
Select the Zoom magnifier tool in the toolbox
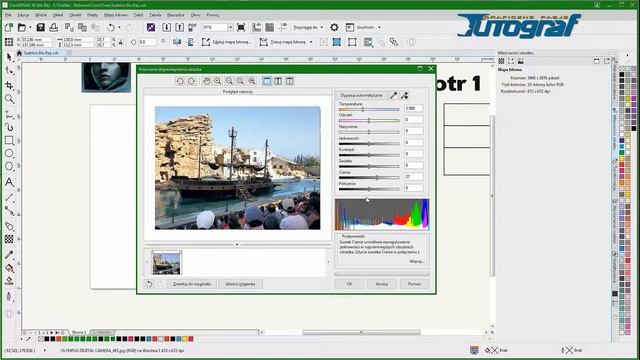[x=9, y=99]
